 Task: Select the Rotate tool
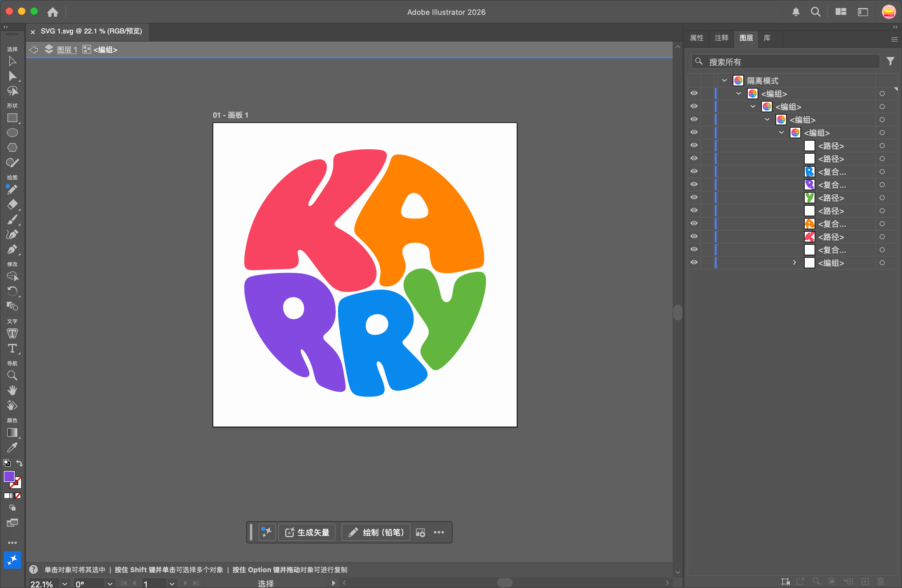(x=12, y=291)
